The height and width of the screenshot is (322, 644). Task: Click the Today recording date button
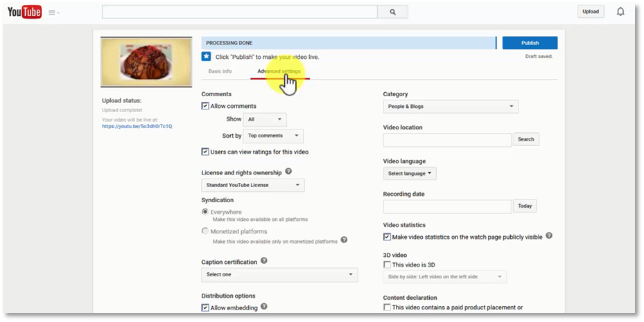[x=525, y=206]
